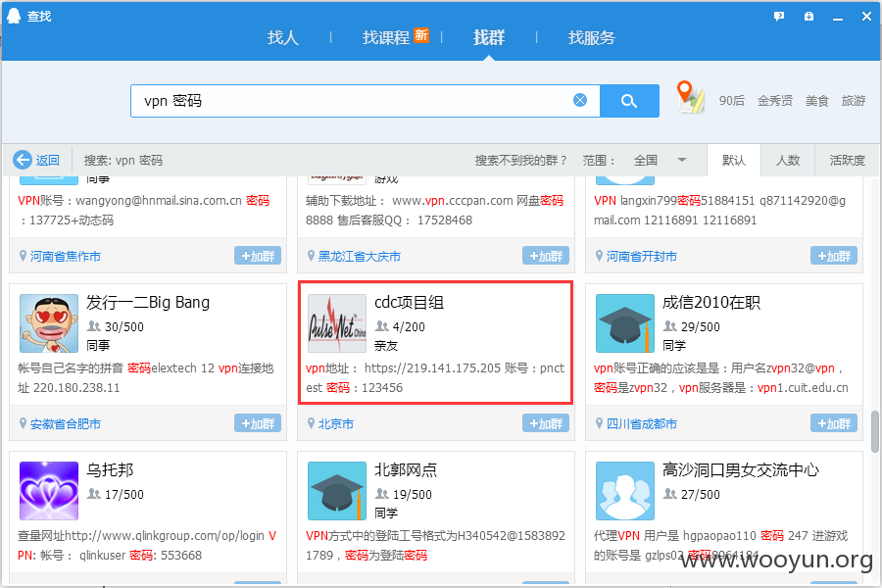Sort results by 活跃度
882x588 pixels.
click(847, 160)
